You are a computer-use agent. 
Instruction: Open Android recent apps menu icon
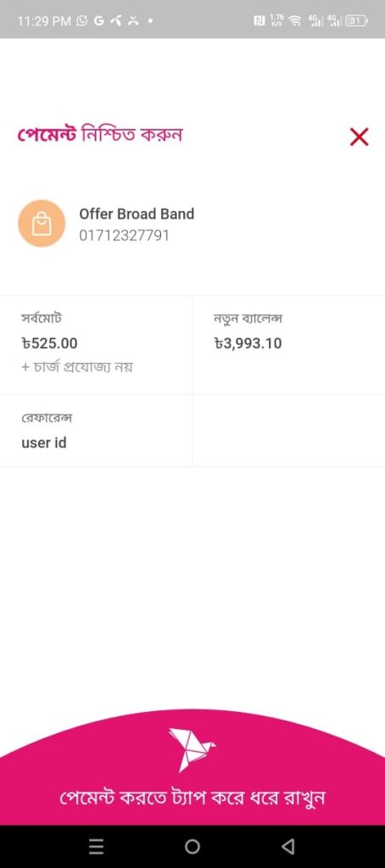[x=97, y=847]
